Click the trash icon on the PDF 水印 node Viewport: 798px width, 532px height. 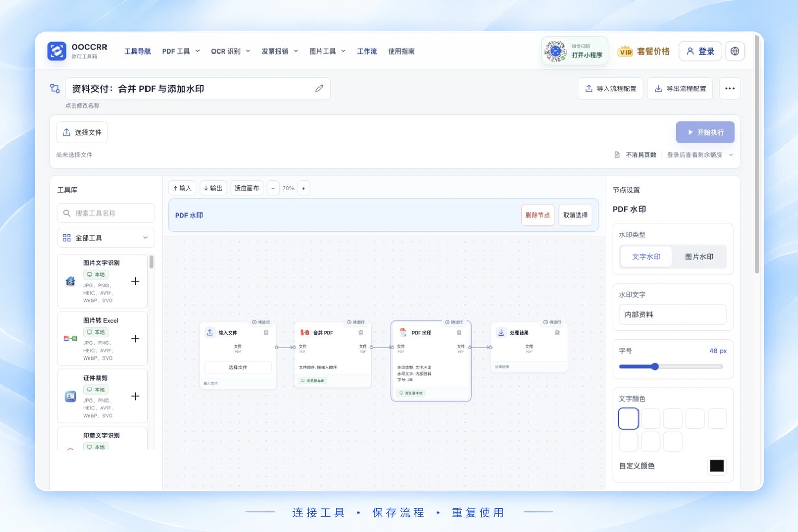[x=459, y=332]
